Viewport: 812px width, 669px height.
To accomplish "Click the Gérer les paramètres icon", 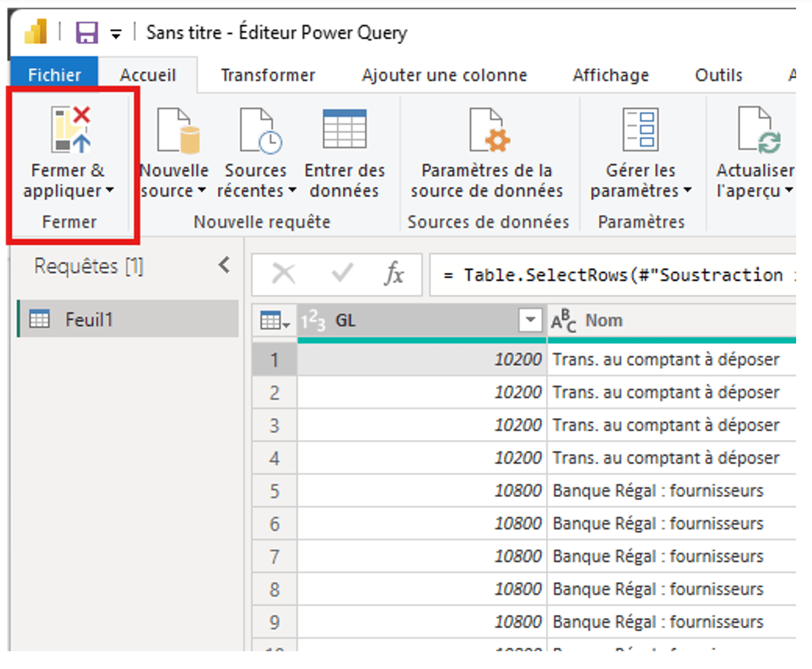I will point(640,130).
